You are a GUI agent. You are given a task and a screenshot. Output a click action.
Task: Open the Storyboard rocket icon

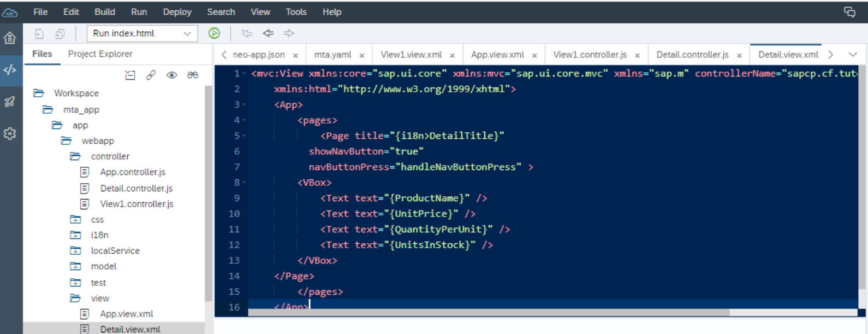[x=10, y=102]
